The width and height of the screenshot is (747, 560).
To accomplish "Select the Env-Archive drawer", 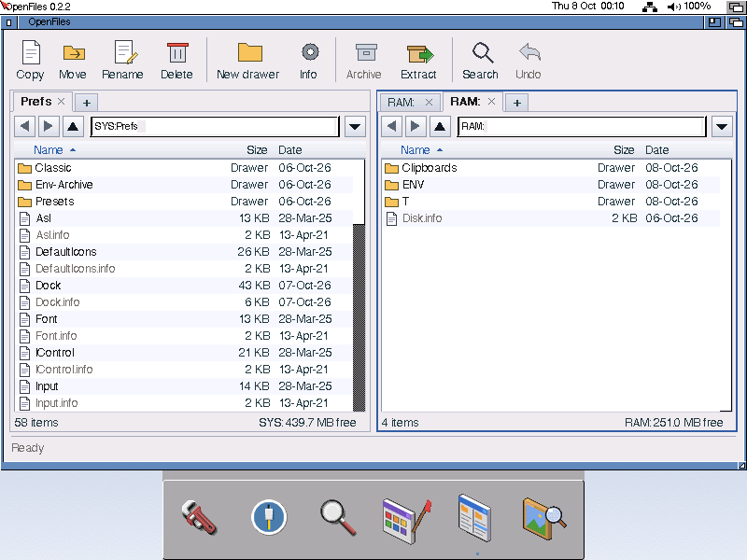I will [x=184, y=185].
